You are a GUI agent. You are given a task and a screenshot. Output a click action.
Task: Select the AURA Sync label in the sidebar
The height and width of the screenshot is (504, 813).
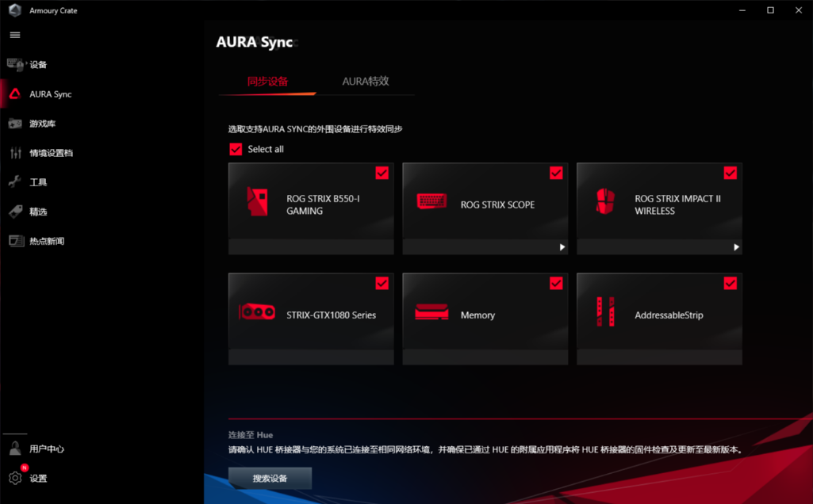tap(50, 94)
